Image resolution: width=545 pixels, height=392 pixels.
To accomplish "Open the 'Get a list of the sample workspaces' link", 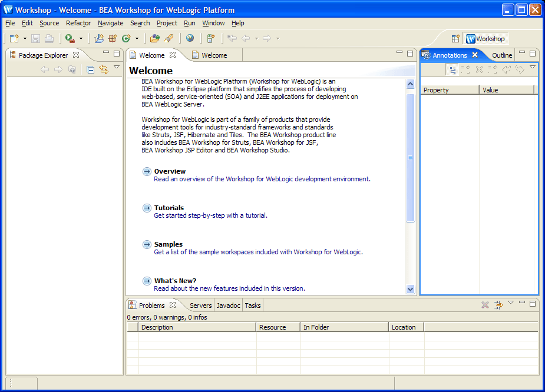I will coord(258,252).
